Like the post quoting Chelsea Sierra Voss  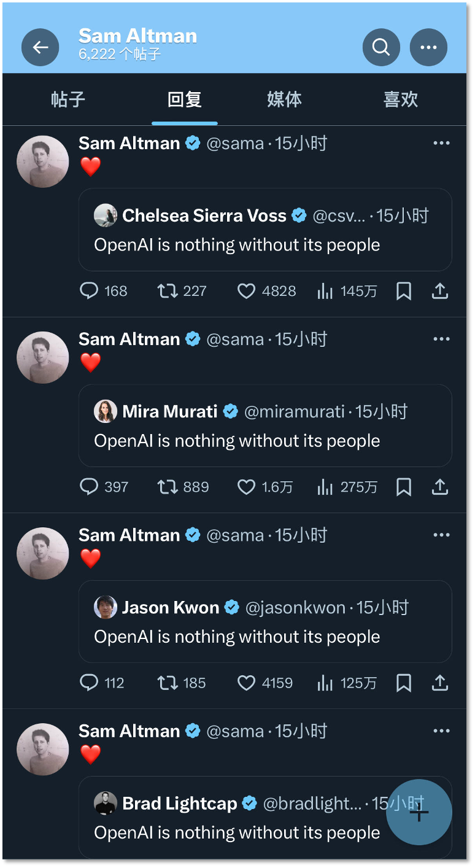(x=246, y=291)
